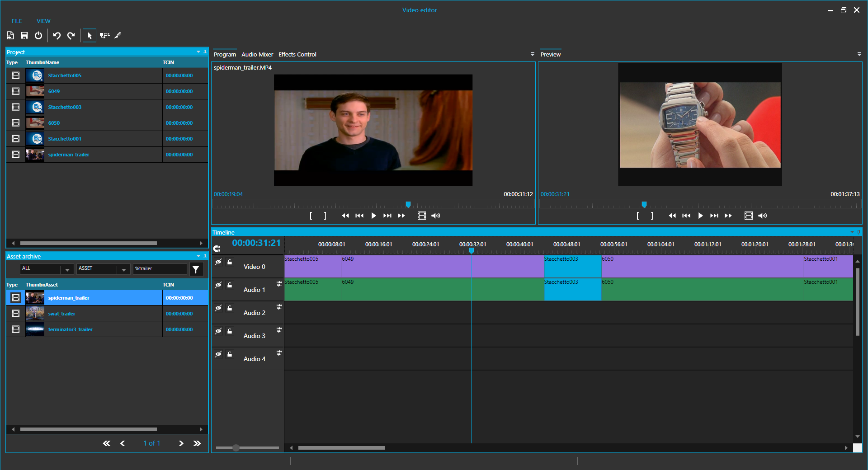Toggle the Program monitor volume speaker
Viewport: 868px width, 470px height.
(435, 216)
